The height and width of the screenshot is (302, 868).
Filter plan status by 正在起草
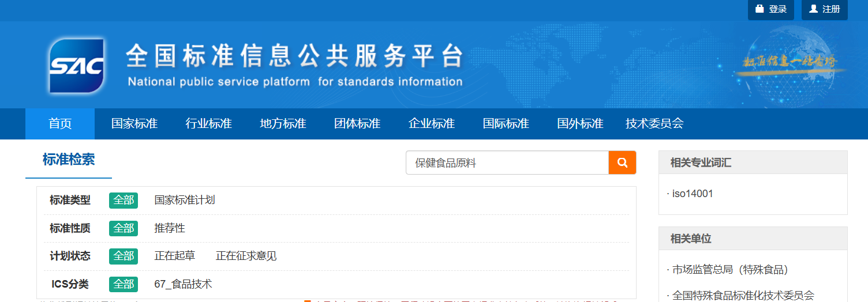(175, 256)
